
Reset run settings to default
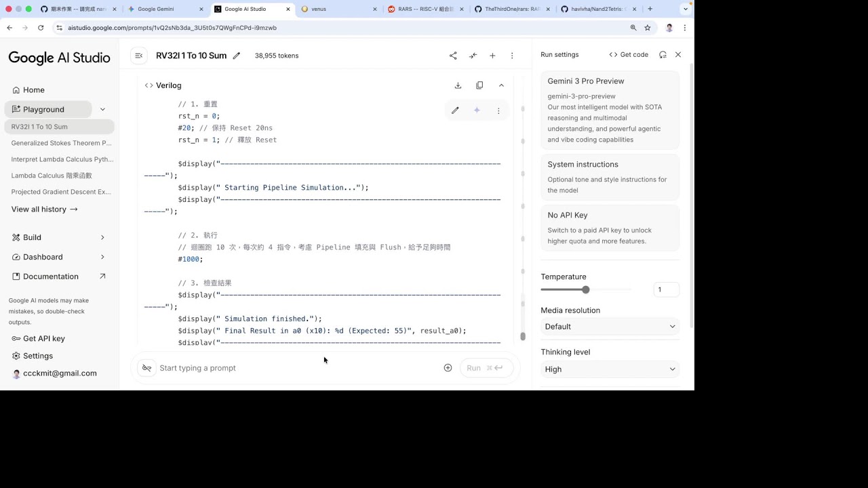(663, 55)
